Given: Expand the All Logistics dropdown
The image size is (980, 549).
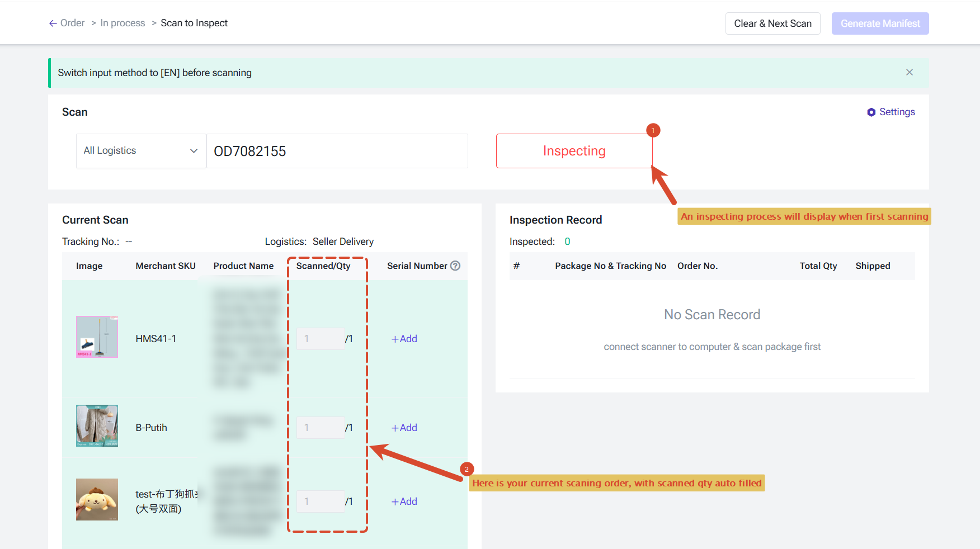Looking at the screenshot, I should pyautogui.click(x=141, y=151).
